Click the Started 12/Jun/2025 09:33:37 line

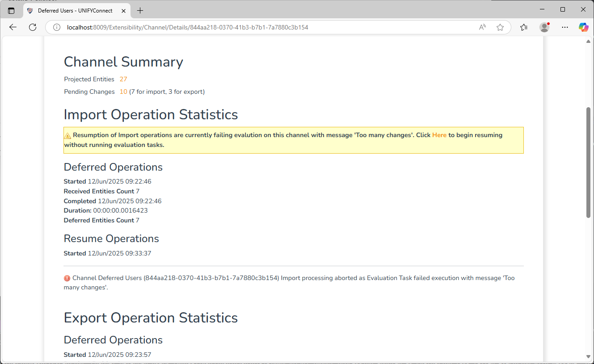click(108, 253)
